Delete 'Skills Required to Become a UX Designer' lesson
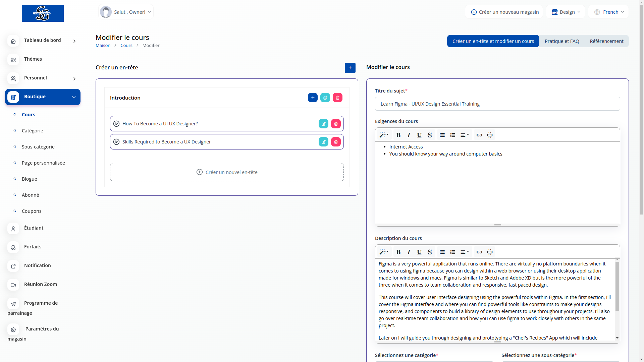Viewport: 644px width, 362px height. [x=336, y=142]
